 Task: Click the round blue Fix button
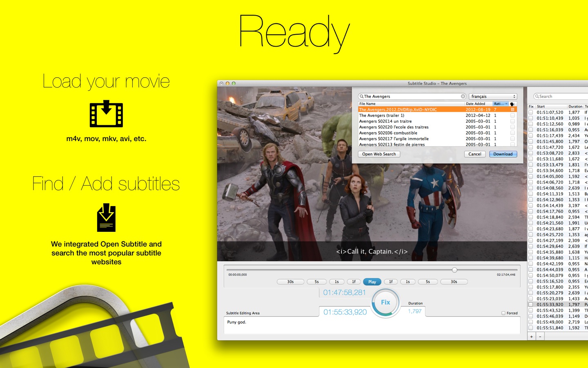(x=385, y=303)
